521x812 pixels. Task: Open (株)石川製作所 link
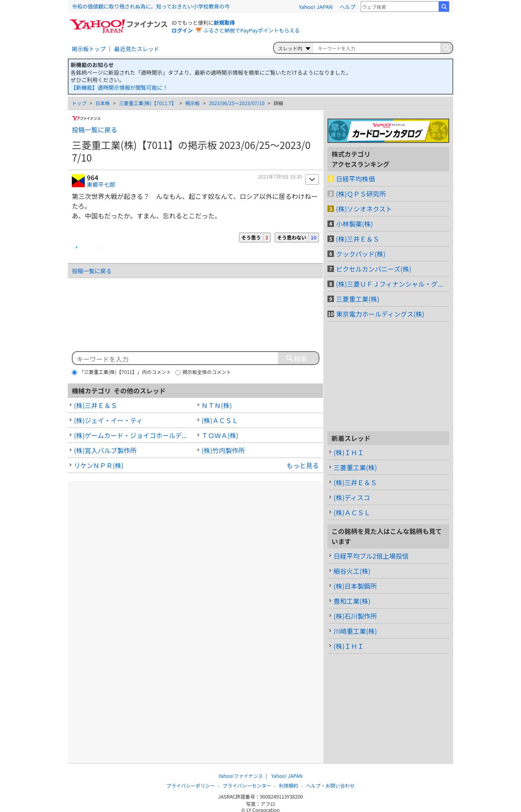[x=355, y=616]
